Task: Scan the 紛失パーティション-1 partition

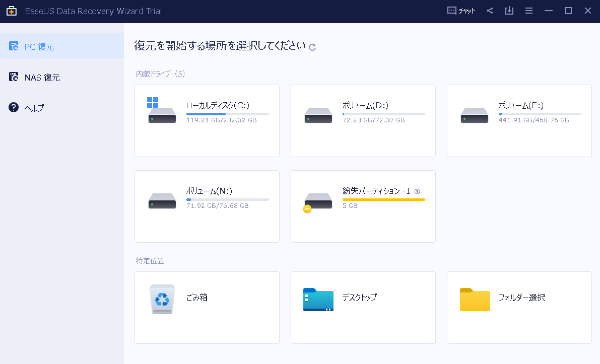Action: (363, 206)
